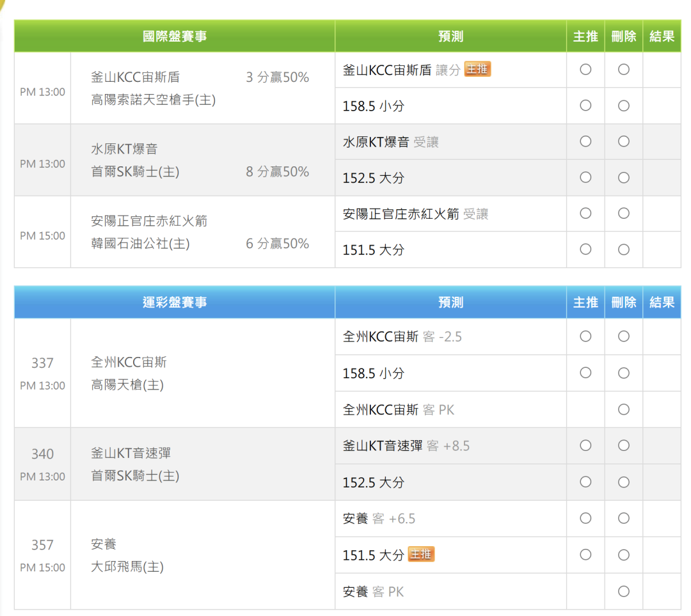Viewport: 691px width, 616px height.
Task: Click prediction text 水原KT爆音 受讓
Action: pyautogui.click(x=391, y=142)
